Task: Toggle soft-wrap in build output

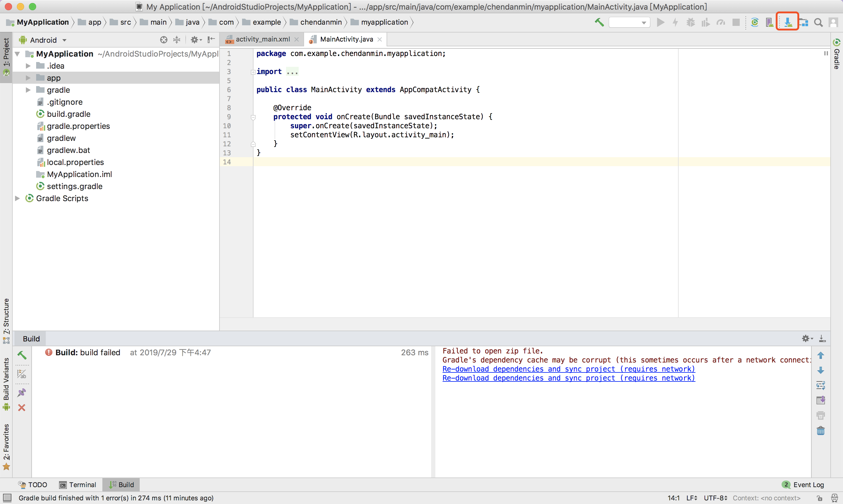Action: coord(821,385)
